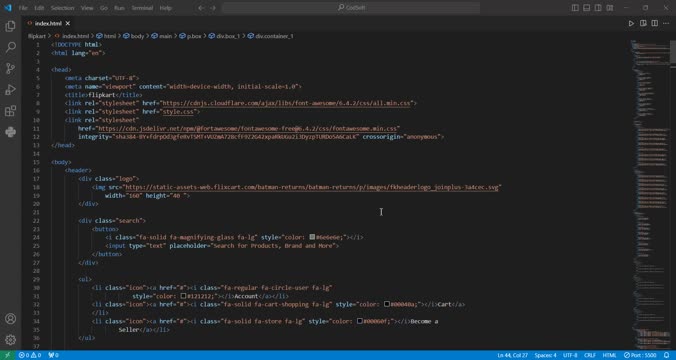Show errors and warnings in status bar
Viewport: 676px width, 360px height.
(30, 355)
